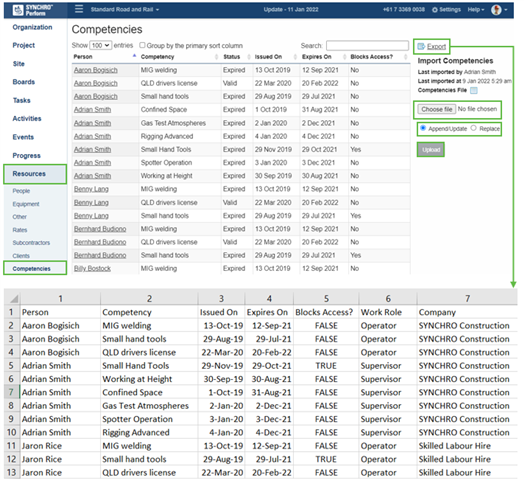Image resolution: width=524 pixels, height=480 pixels.
Task: Click the Update - 11 Jan 2022 text
Action: [291, 9]
